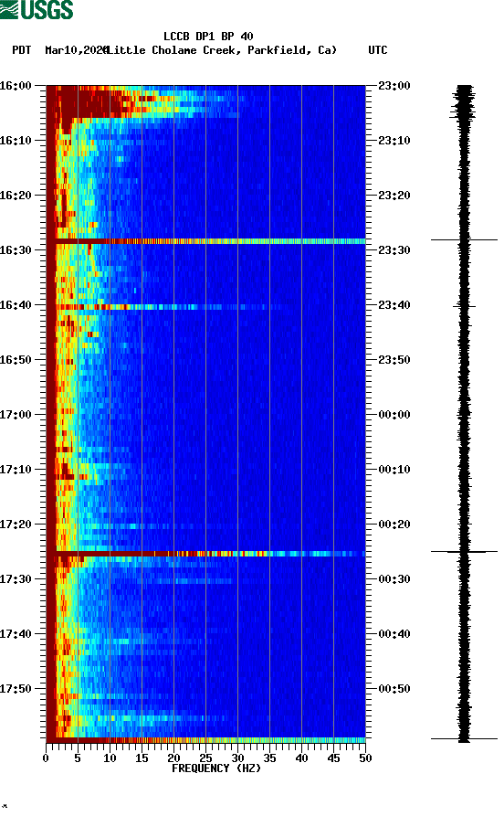Click the 40 Hz frequency tick label

pyautogui.click(x=301, y=758)
